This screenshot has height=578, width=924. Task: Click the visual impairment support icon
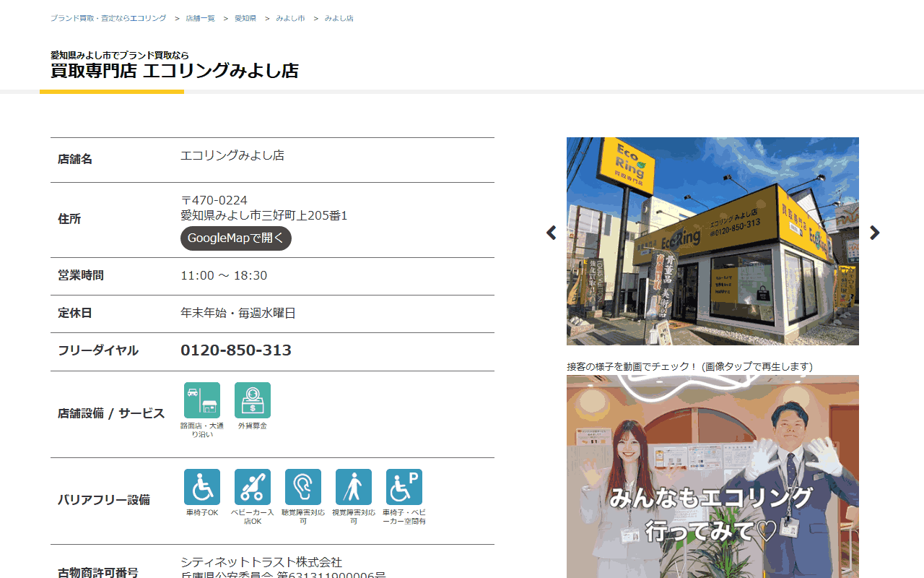tap(354, 487)
